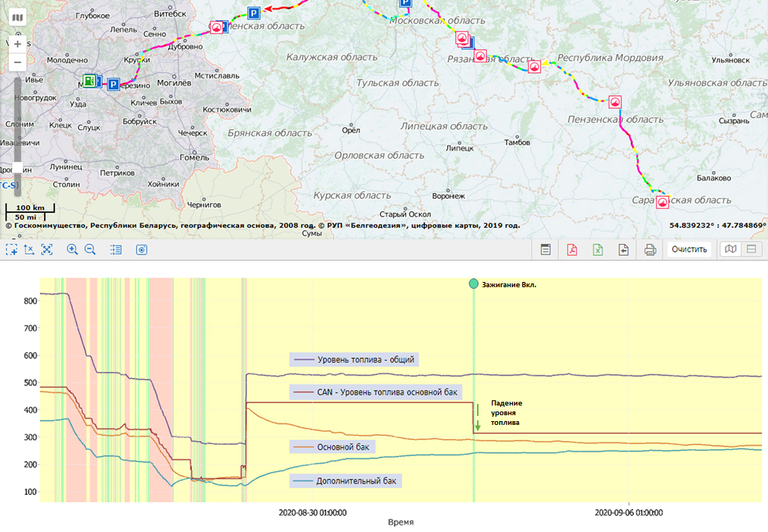Image resolution: width=768 pixels, height=532 pixels.
Task: Open the map layers selector
Action: click(x=18, y=17)
